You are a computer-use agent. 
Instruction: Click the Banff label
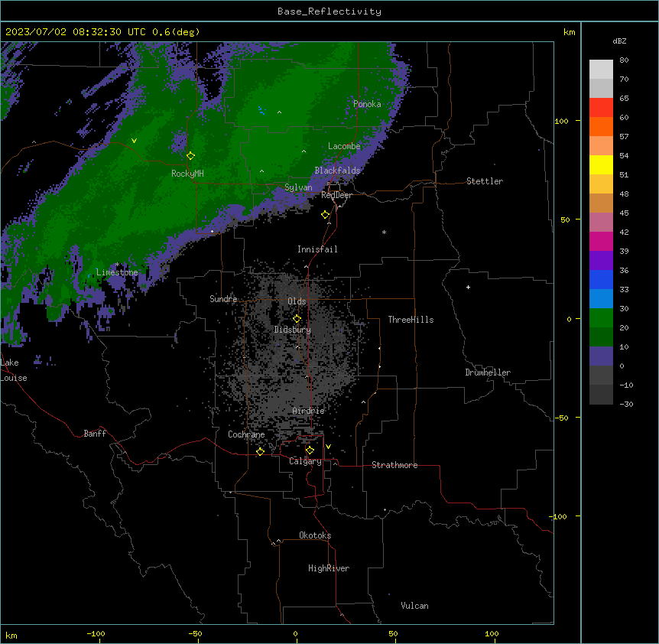[x=95, y=434]
